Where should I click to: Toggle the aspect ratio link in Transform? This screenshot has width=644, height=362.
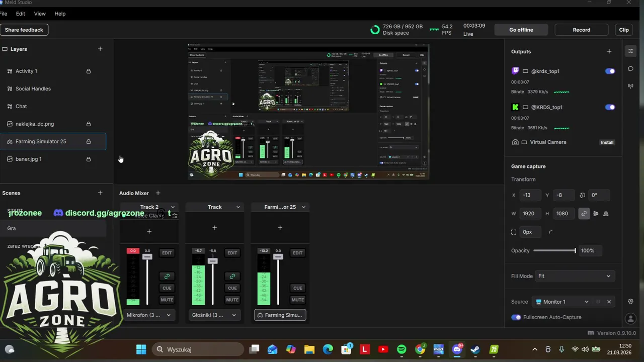pyautogui.click(x=584, y=214)
